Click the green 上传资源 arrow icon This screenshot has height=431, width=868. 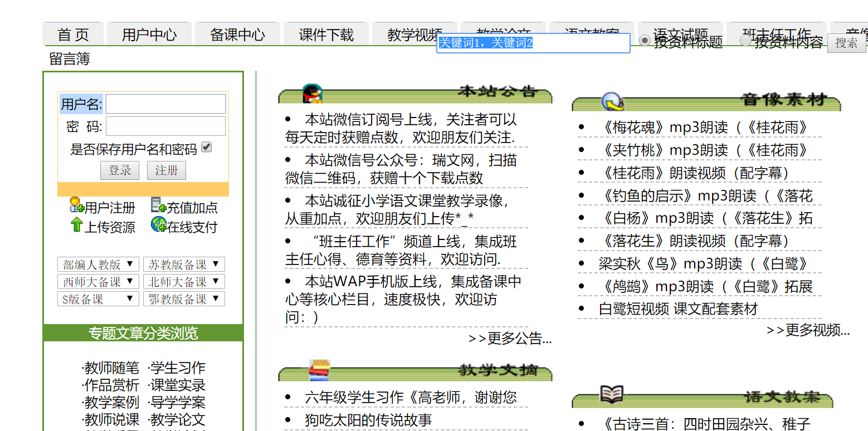(x=76, y=225)
